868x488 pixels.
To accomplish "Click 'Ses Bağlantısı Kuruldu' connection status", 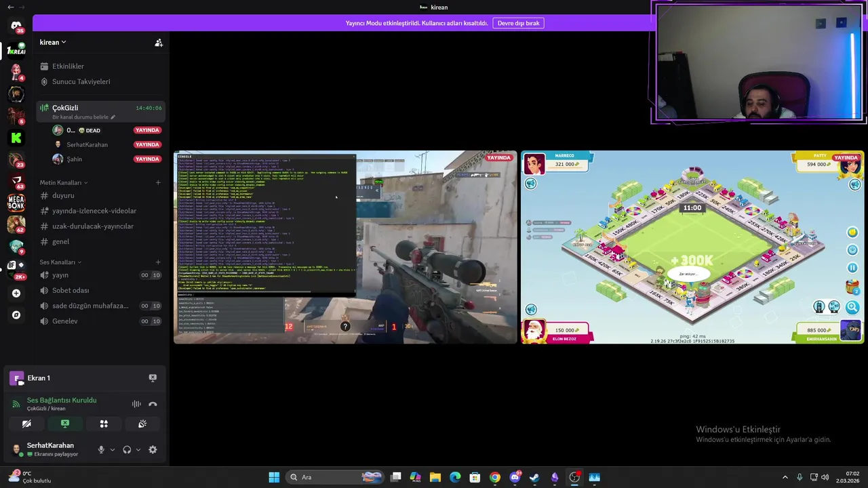I will coord(62,400).
